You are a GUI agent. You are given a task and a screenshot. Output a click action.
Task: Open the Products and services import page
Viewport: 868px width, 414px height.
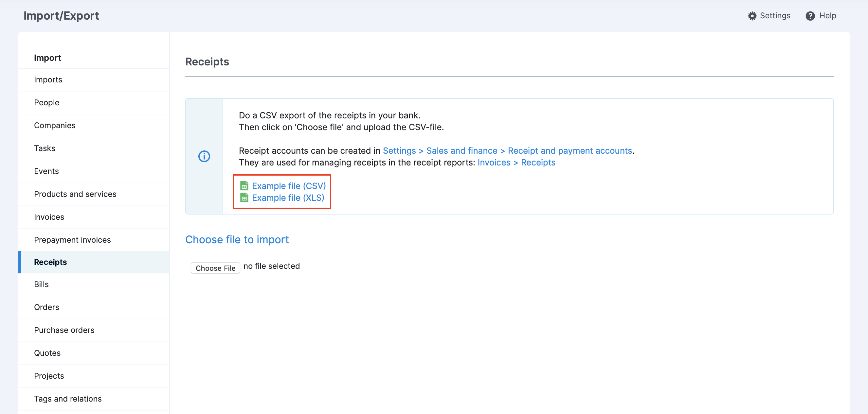pyautogui.click(x=75, y=194)
